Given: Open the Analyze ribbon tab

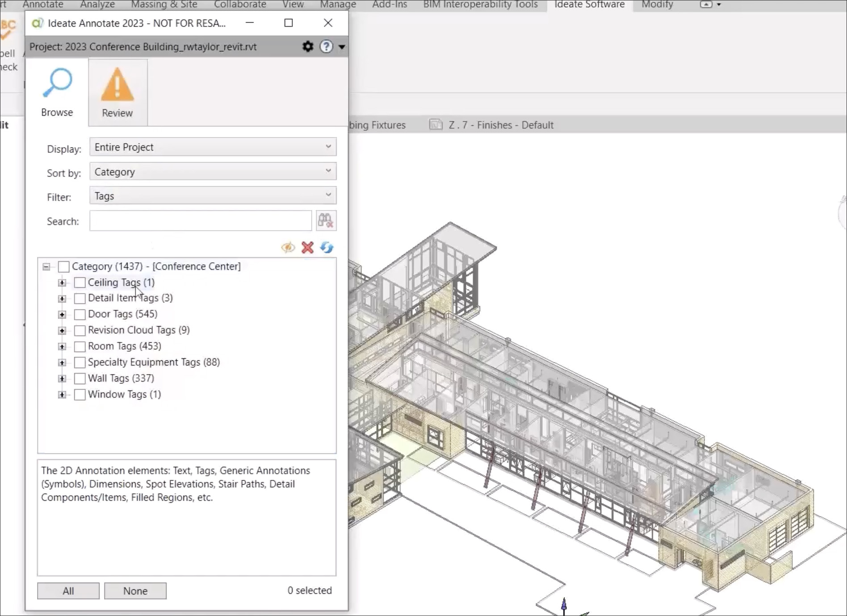Looking at the screenshot, I should click(x=97, y=4).
